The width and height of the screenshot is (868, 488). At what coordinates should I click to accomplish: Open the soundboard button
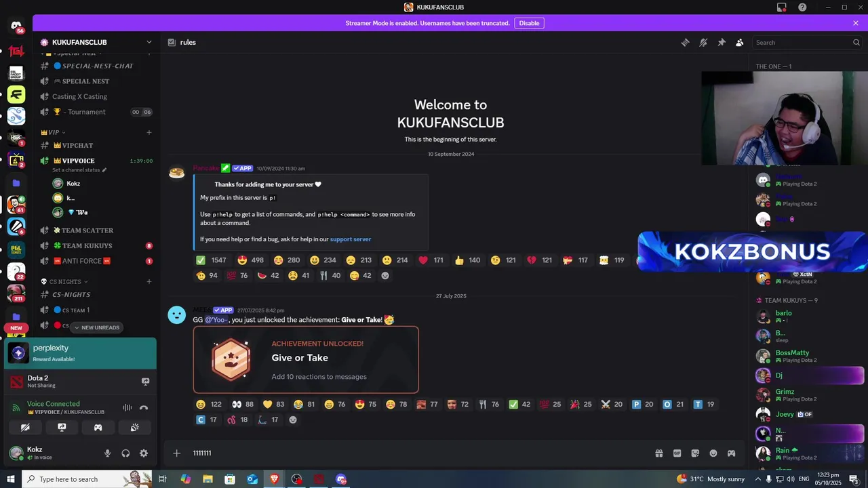[134, 428]
